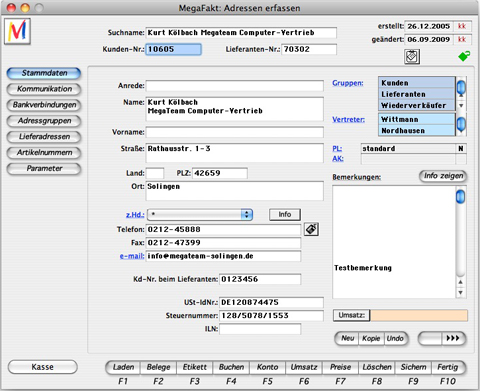
Task: Click the Gruppen list scrollbar thumb
Action: pyautogui.click(x=461, y=87)
